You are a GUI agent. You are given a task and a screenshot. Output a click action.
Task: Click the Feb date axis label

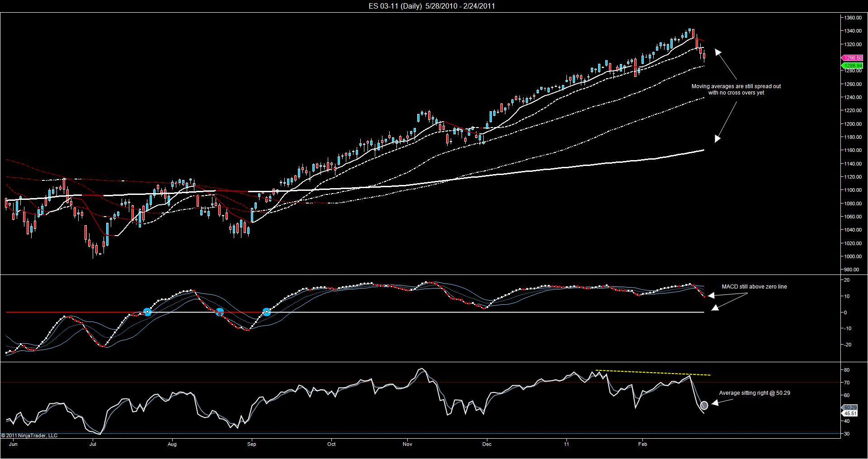[642, 444]
